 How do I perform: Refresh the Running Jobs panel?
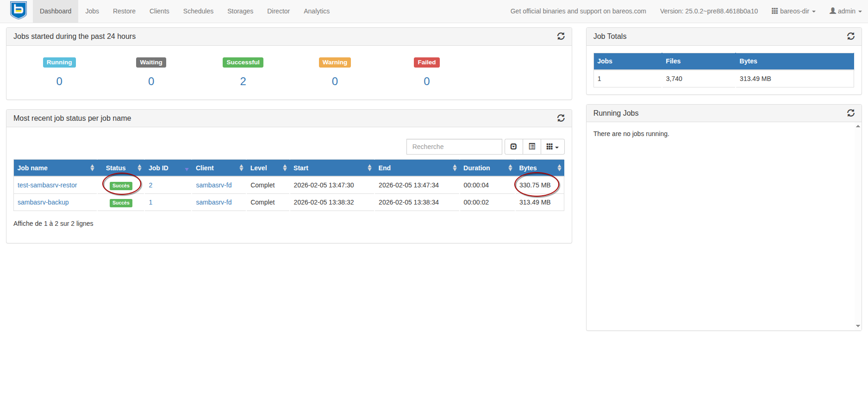pyautogui.click(x=850, y=113)
